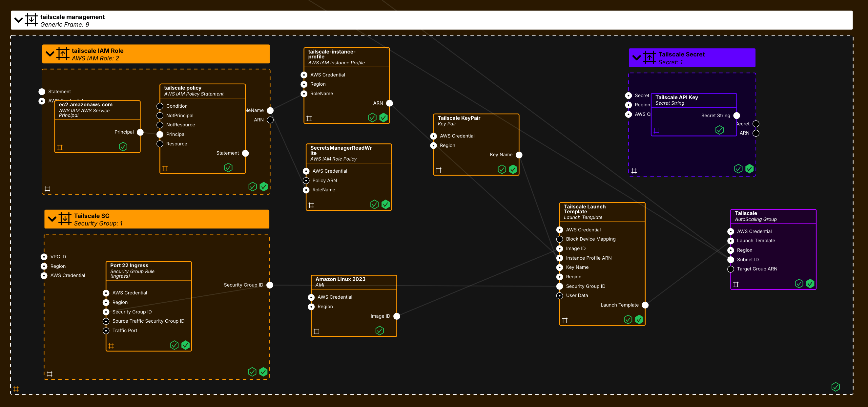Viewport: 868px width, 407px height.
Task: Click 'Subnet ID' label on AutoScaling Group
Action: click(748, 260)
